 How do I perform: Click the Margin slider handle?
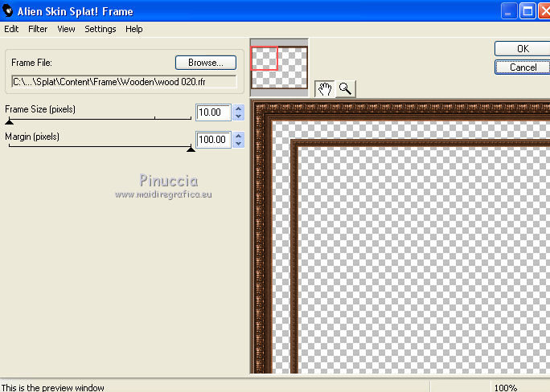191,149
